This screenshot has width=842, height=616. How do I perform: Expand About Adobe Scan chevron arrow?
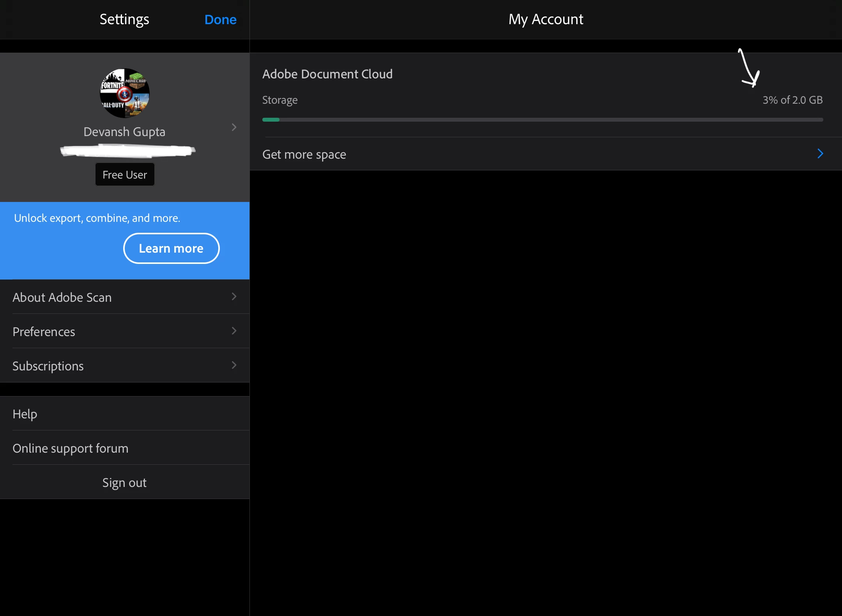point(234,297)
